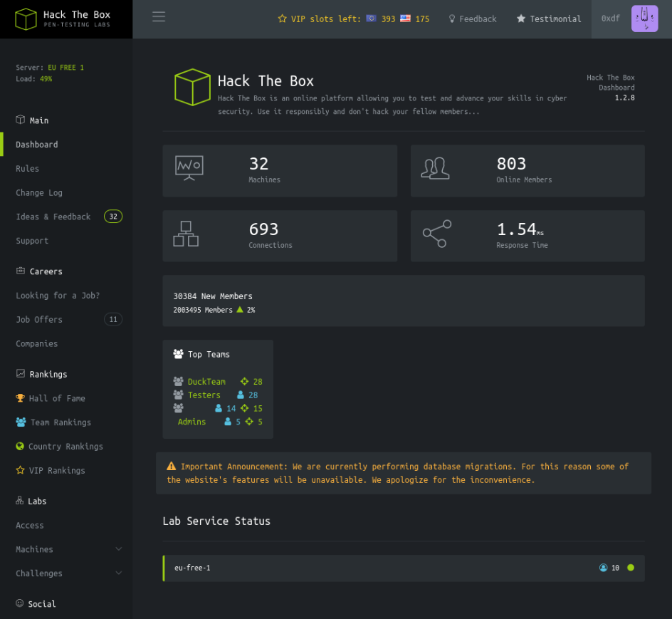
Task: Click the 803 Online Members count
Action: 511,163
